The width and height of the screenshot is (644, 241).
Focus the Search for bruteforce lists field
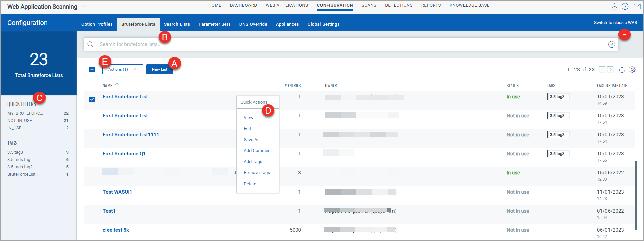[x=351, y=44]
